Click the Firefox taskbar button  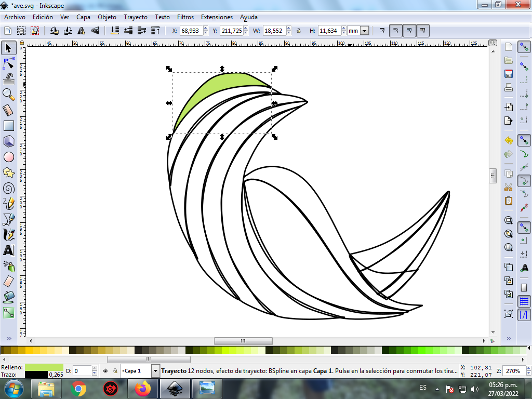click(x=142, y=388)
